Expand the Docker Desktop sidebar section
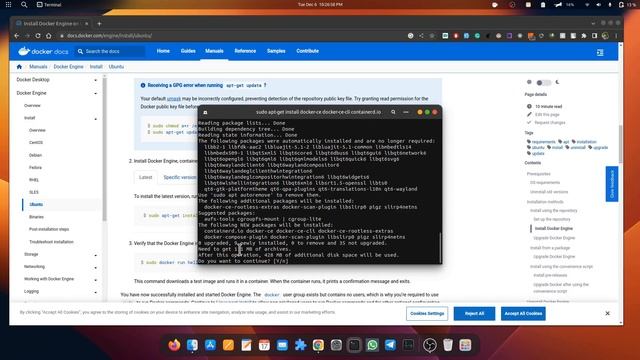 tap(96, 80)
